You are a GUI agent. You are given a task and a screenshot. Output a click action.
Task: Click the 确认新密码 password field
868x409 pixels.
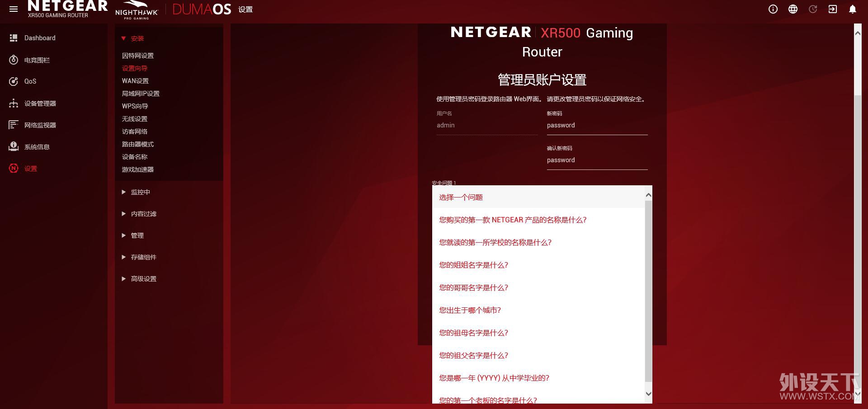point(597,160)
